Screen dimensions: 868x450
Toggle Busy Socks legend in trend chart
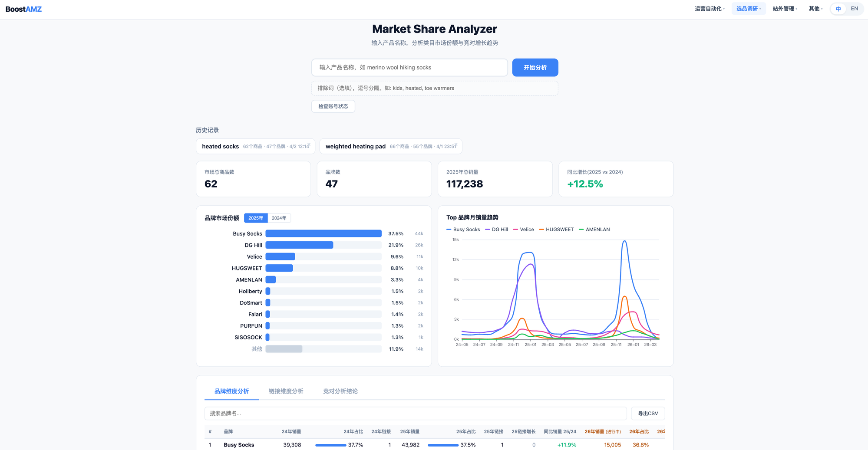pos(463,230)
